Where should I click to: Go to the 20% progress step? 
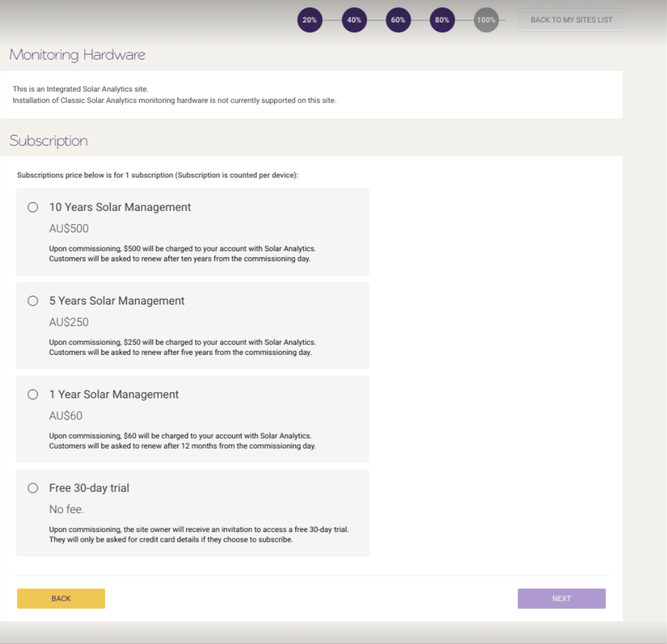coord(309,20)
